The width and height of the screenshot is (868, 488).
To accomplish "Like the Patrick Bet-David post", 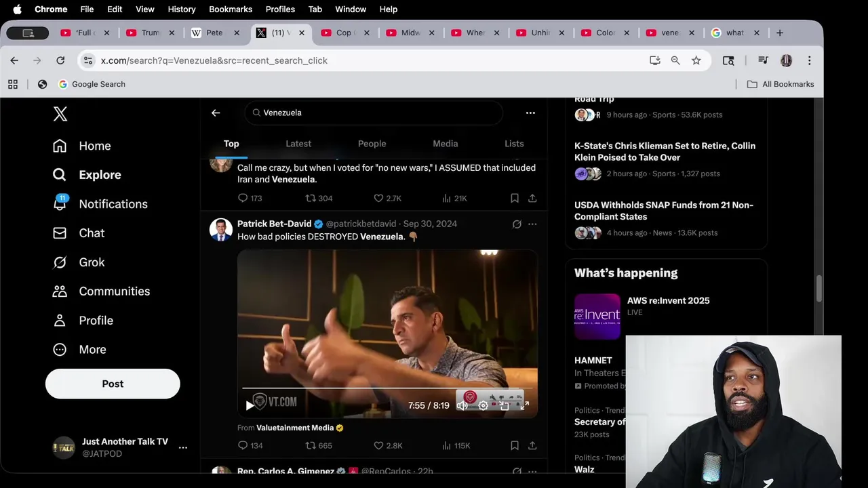I will coord(388,446).
